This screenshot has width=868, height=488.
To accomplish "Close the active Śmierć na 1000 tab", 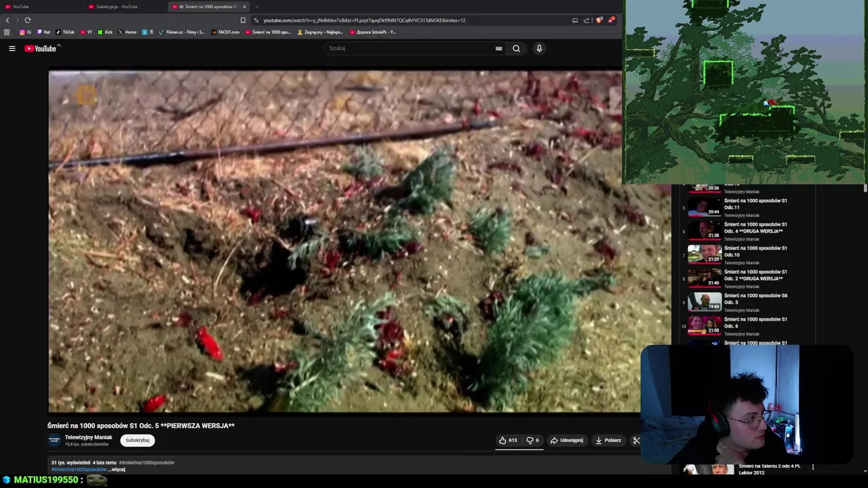I will [245, 7].
